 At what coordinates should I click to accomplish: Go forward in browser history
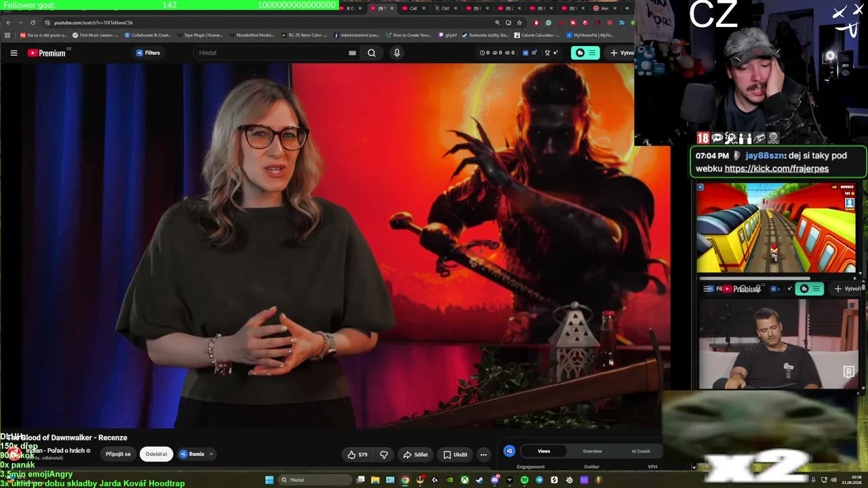coord(20,22)
